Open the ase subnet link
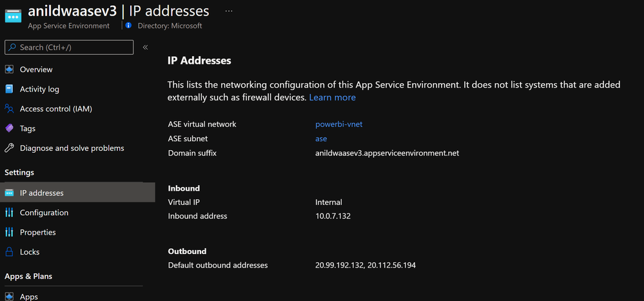 tap(321, 139)
